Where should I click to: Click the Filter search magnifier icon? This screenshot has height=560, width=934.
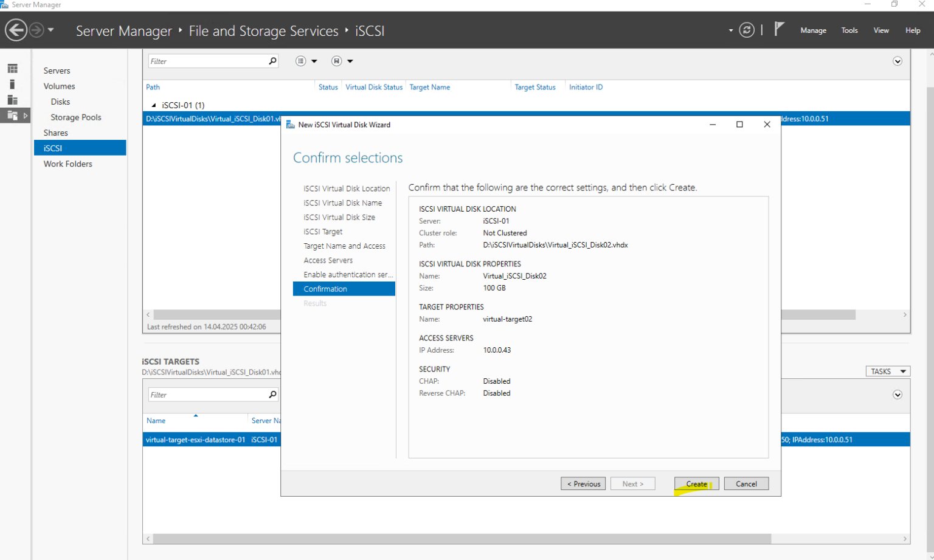point(273,61)
